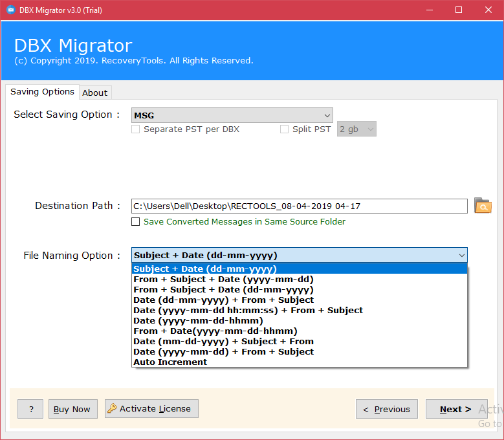Close the DBX Migrator window
The image size is (504, 440).
[x=488, y=10]
